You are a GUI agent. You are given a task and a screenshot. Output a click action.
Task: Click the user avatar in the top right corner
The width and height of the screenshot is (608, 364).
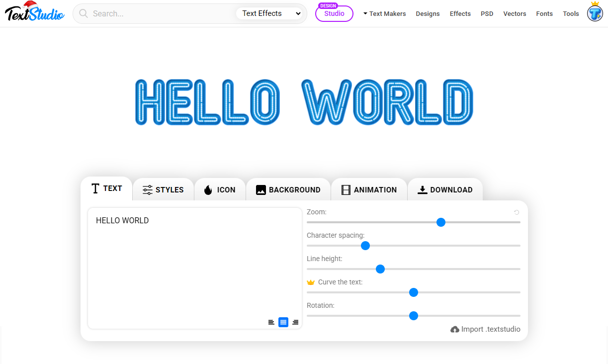(x=595, y=13)
